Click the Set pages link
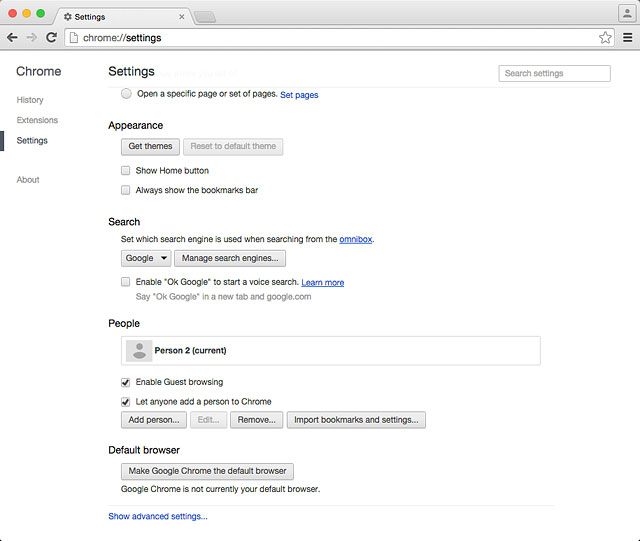 coord(299,95)
